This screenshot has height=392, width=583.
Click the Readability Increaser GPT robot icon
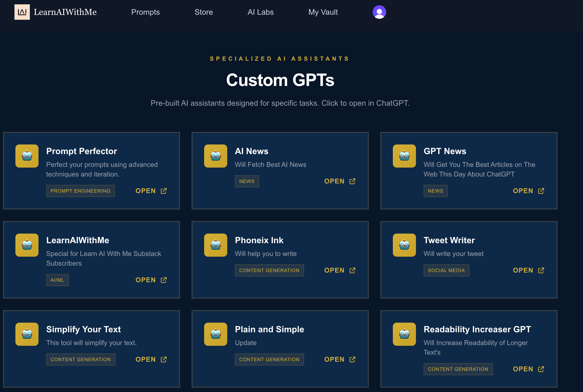(x=404, y=334)
